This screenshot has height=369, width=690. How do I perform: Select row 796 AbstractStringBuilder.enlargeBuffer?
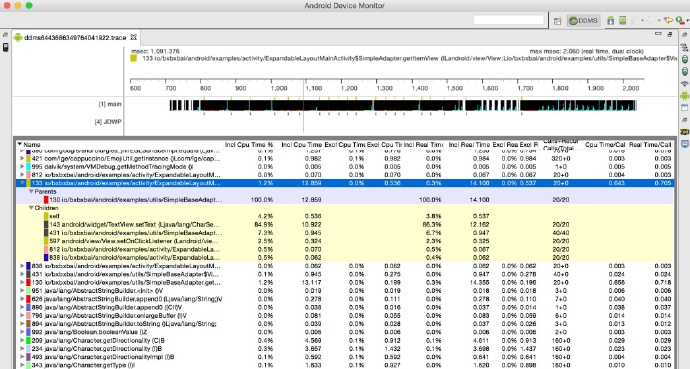(x=344, y=315)
